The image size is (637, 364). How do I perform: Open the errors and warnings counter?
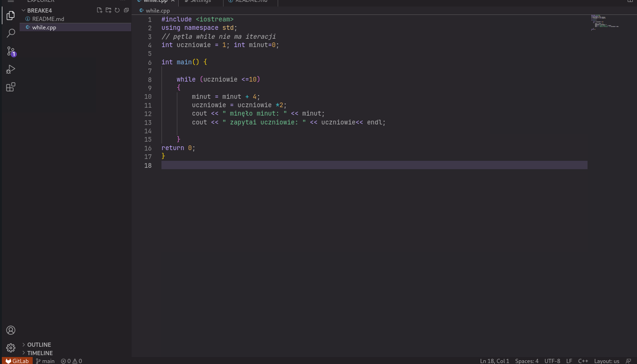point(71,361)
